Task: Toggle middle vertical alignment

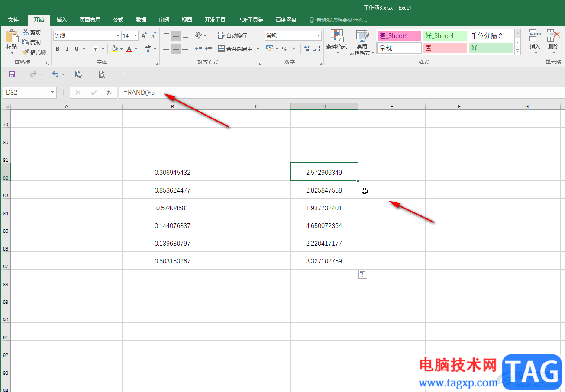Action: coord(176,35)
